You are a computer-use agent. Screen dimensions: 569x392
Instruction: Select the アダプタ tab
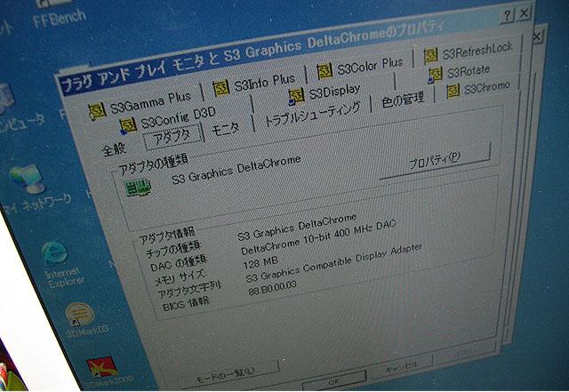pos(172,137)
